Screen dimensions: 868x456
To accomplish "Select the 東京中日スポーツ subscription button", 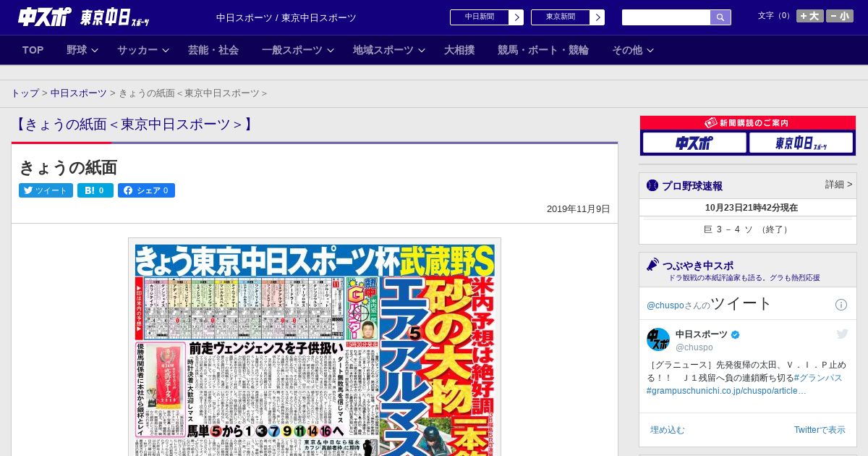I will click(801, 143).
